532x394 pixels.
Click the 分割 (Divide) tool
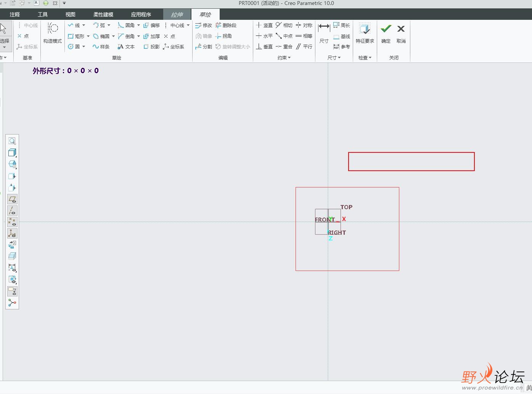tap(204, 46)
